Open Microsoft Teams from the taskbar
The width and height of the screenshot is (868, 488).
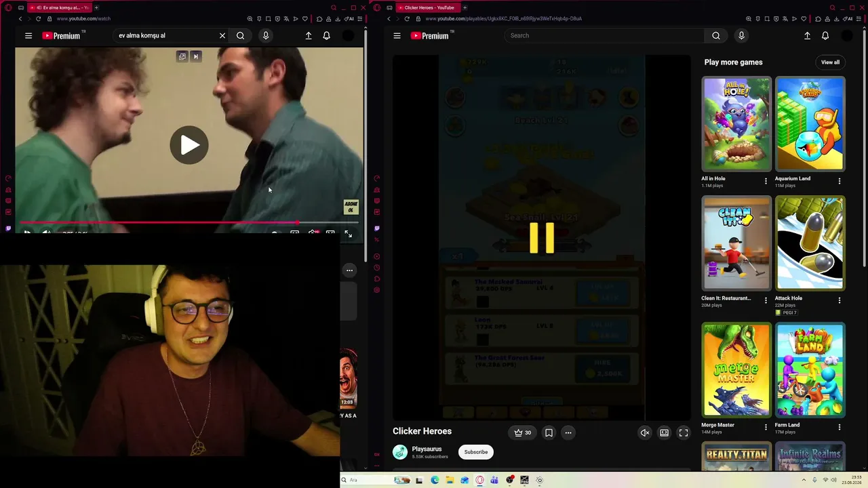(494, 480)
